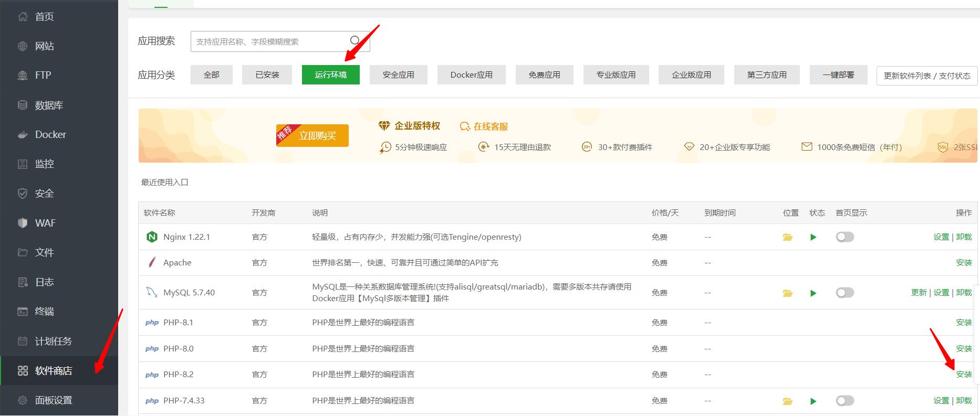Click the 文件 folder icon in sidebar
The width and height of the screenshot is (980, 416).
pyautogui.click(x=23, y=252)
